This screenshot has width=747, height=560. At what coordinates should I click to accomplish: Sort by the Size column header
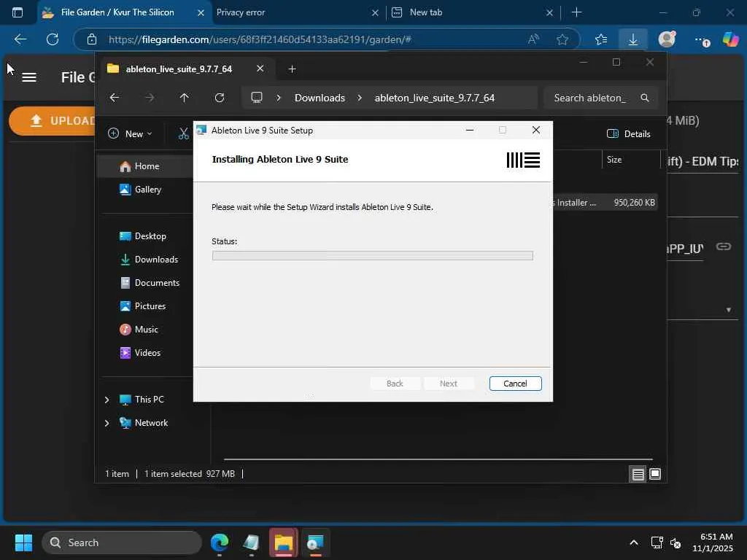pos(630,160)
